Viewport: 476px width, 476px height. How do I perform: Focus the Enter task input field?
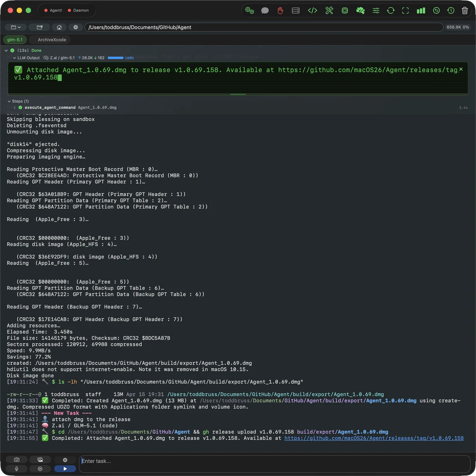pyautogui.click(x=275, y=464)
